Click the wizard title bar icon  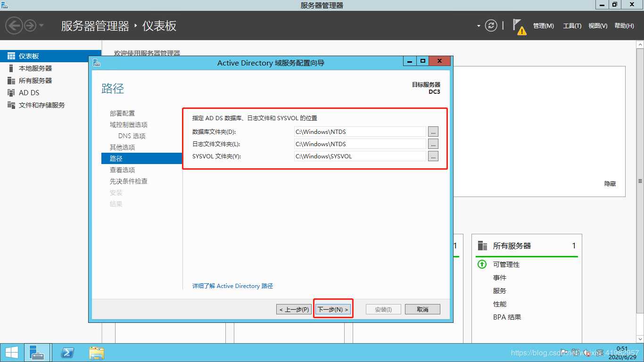coord(96,62)
